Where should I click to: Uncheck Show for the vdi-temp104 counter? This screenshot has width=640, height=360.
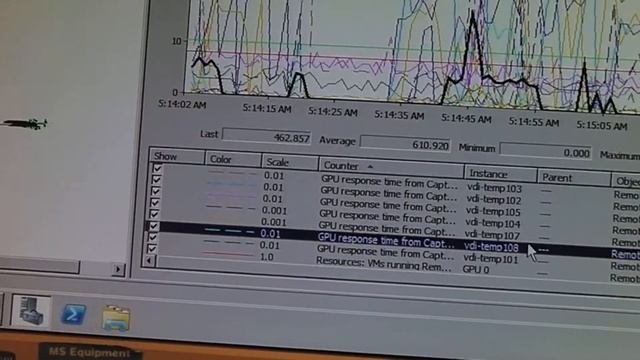[x=155, y=202]
